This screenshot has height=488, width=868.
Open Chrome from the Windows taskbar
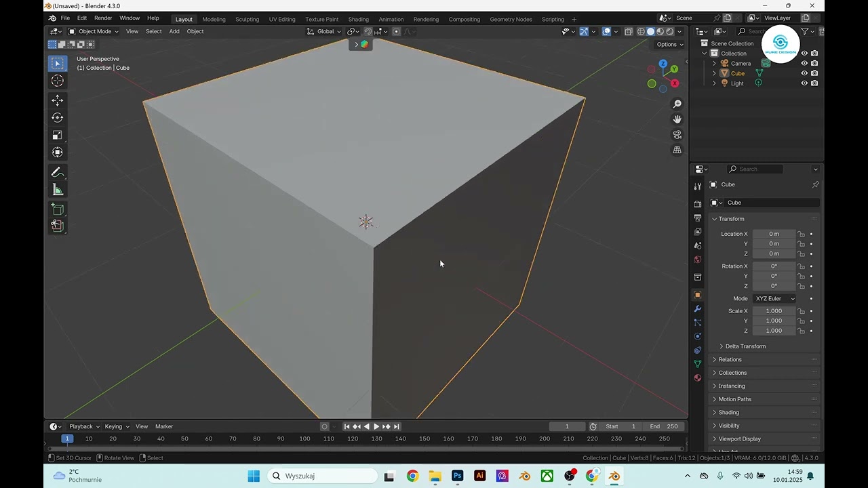point(412,476)
